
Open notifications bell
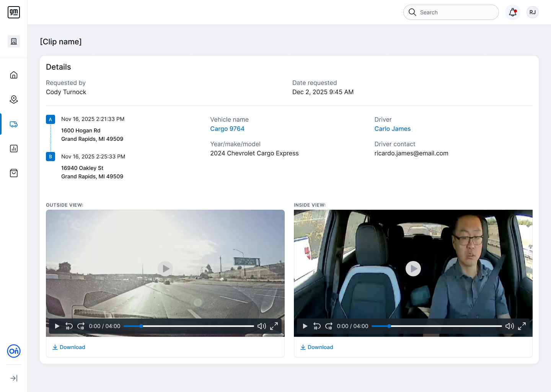point(513,12)
